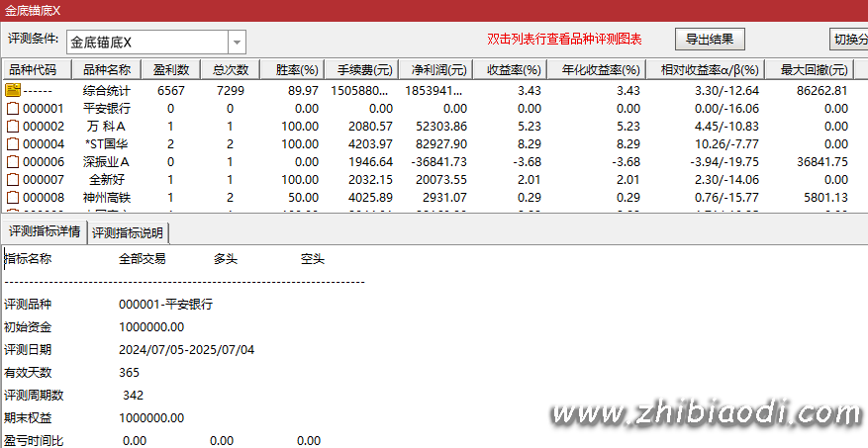The image size is (868, 448).
Task: Sort by 盈利数 column header
Action: 170,69
